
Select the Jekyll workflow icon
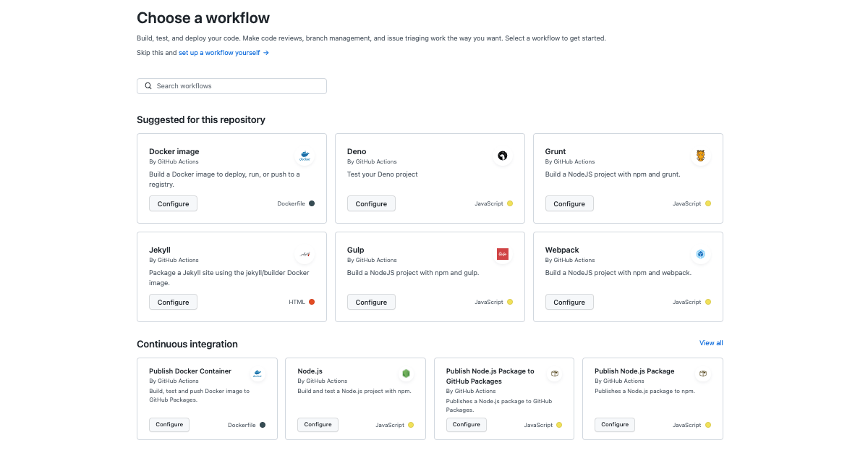(x=305, y=254)
